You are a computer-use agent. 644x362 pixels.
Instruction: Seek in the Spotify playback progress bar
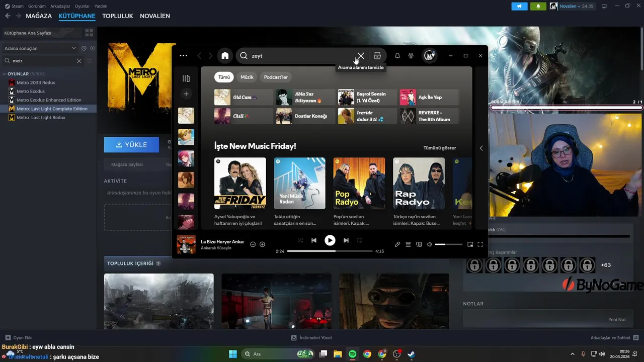330,251
